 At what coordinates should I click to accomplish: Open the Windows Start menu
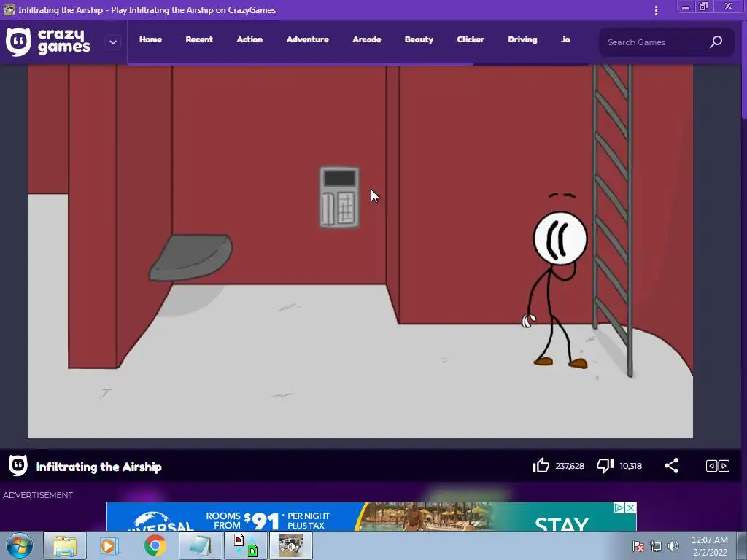(20, 545)
